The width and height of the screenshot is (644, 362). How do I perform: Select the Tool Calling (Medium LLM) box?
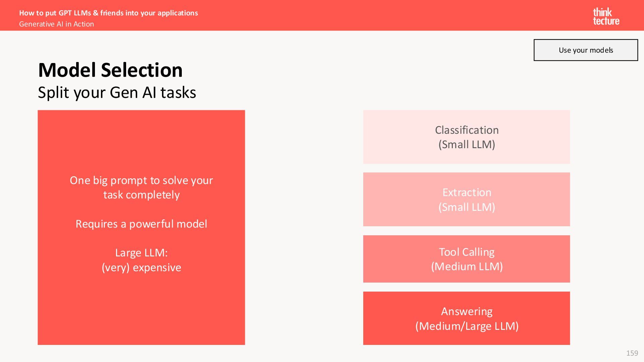[x=467, y=259]
